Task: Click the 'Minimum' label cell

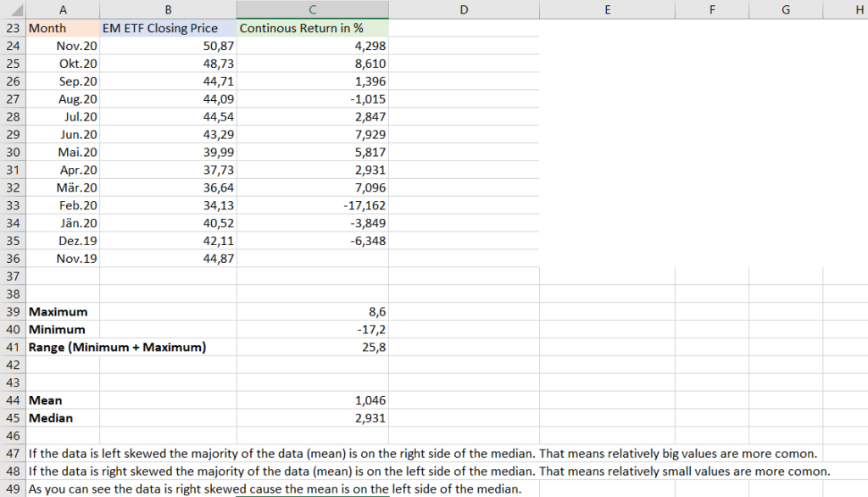Action: coord(63,330)
